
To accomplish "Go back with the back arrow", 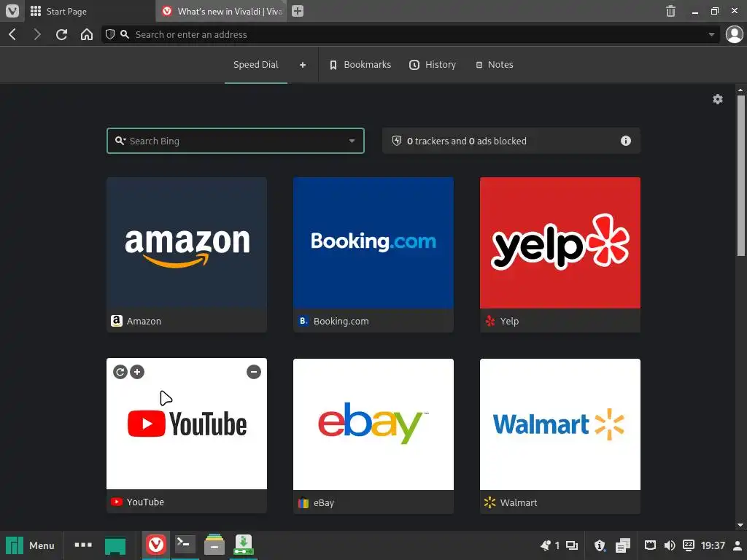I will pyautogui.click(x=13, y=34).
